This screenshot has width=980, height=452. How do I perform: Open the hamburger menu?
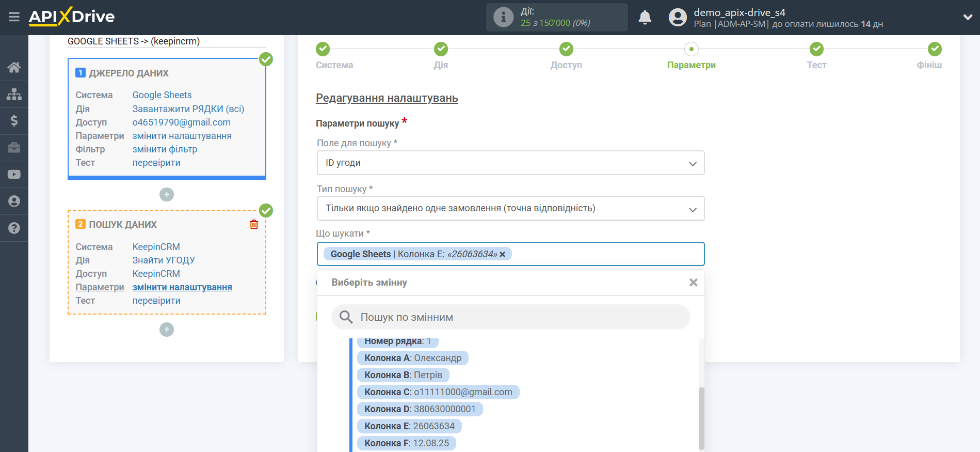click(14, 17)
